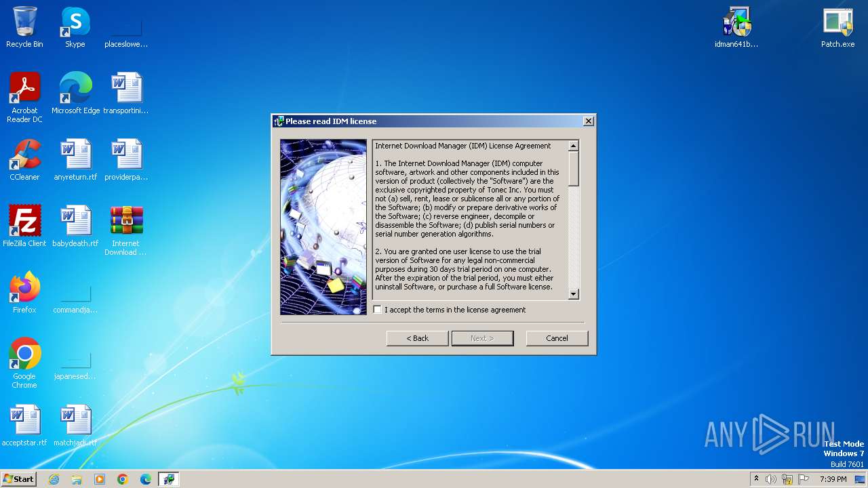Select the providerpa… document icon

coord(126,160)
